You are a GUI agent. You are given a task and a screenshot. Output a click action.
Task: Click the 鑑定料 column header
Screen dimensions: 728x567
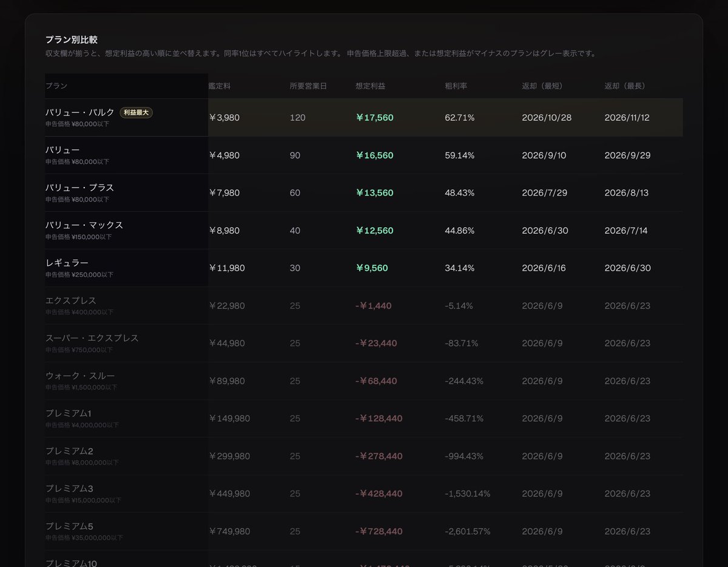(x=220, y=86)
